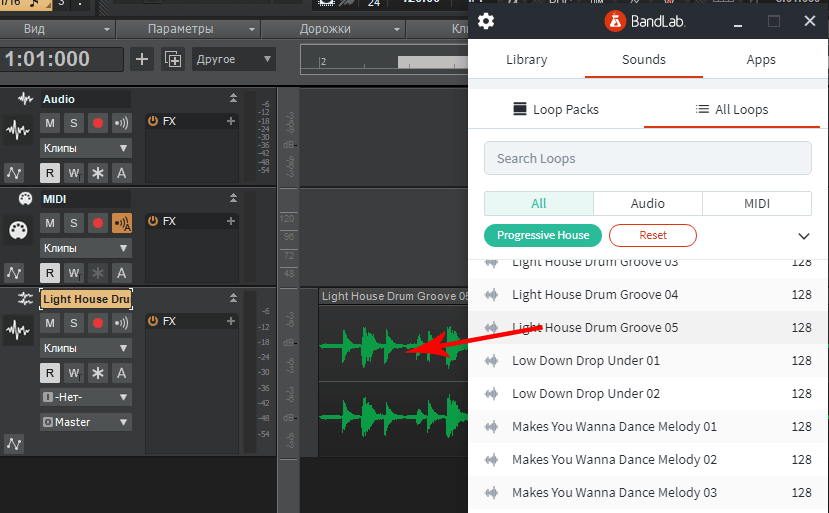Freeze the Light House Drum track

point(98,373)
